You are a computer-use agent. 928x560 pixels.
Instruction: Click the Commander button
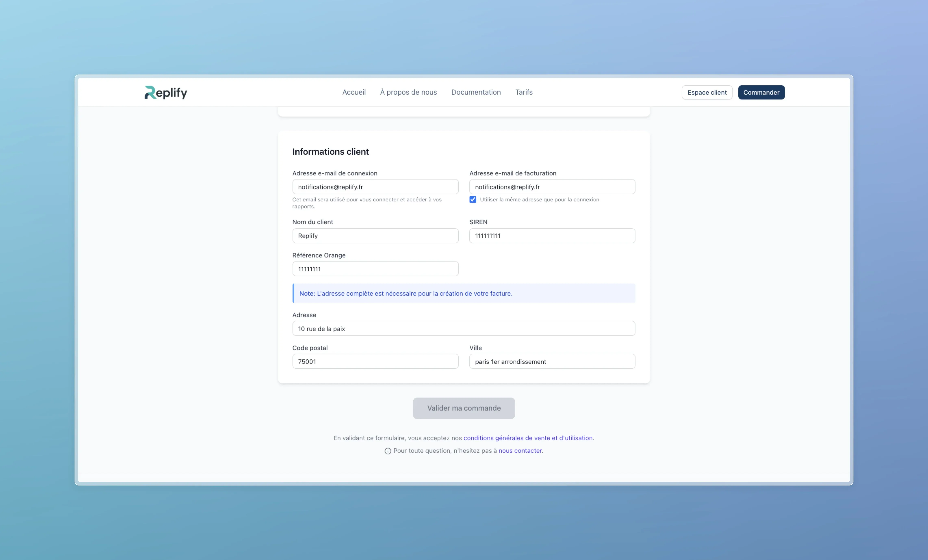click(x=761, y=92)
